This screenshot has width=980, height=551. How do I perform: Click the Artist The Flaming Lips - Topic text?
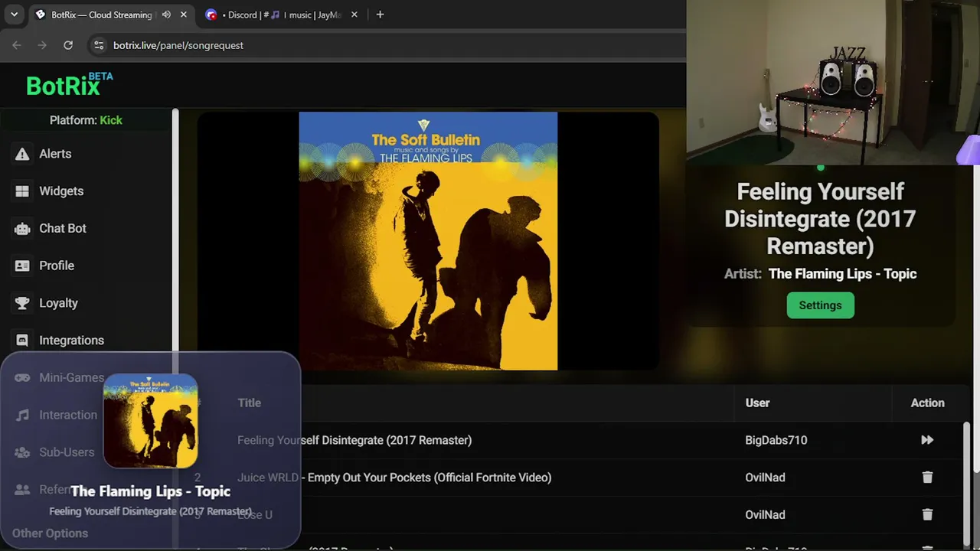pyautogui.click(x=820, y=274)
